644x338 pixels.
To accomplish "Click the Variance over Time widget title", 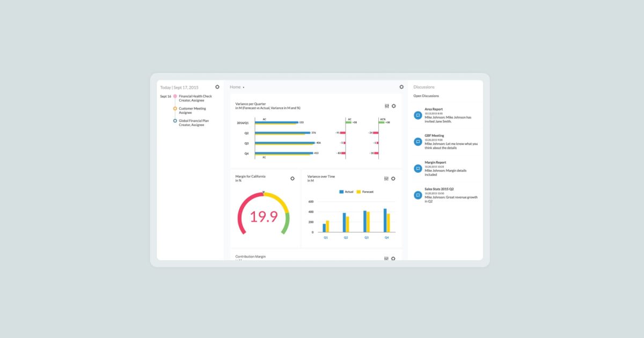I will [x=320, y=175].
